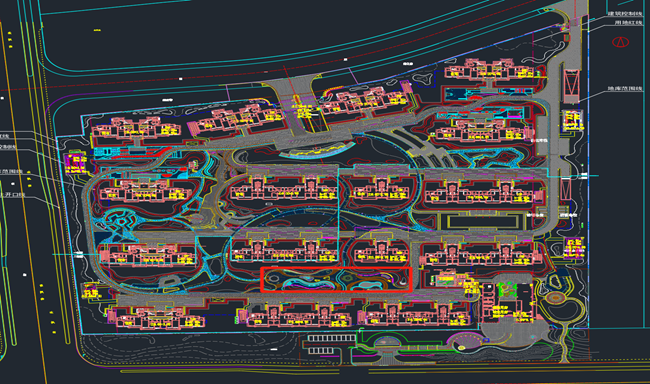This screenshot has height=384, width=650.
Task: Select the magenta gatehouse on the upper west boundary
Action: pos(75,163)
